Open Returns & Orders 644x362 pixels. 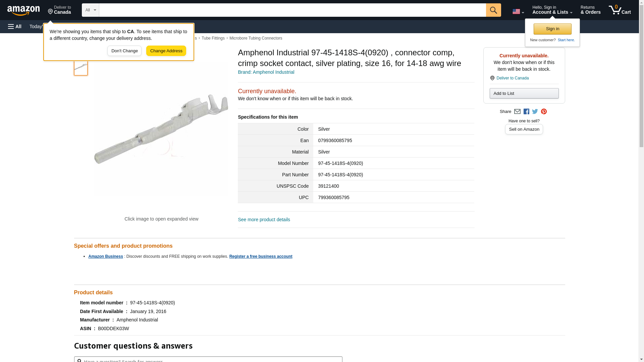point(590,10)
